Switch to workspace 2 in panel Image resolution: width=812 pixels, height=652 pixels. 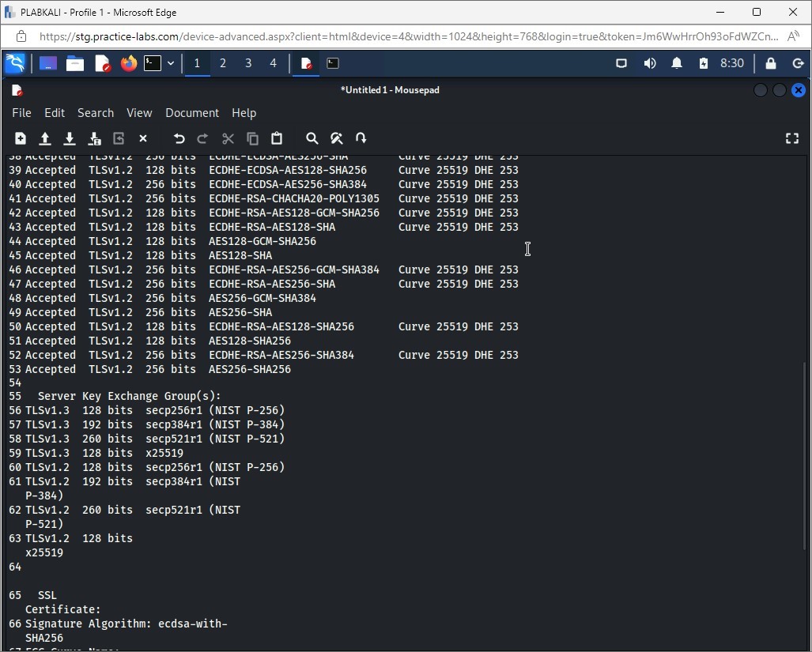[223, 63]
